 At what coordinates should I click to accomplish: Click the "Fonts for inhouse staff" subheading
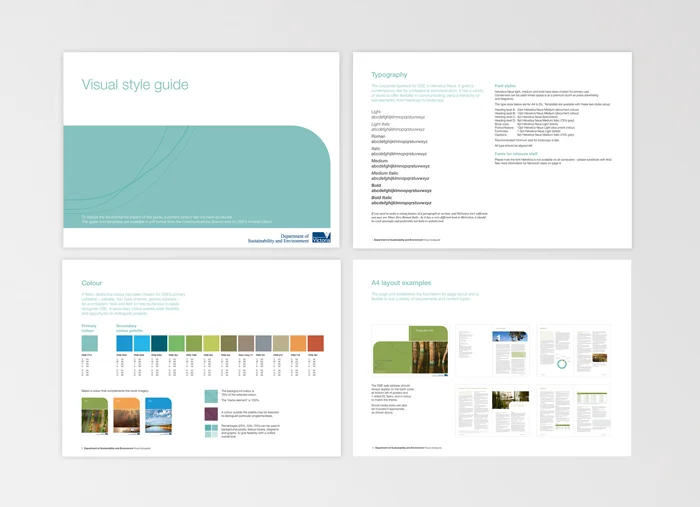(x=516, y=154)
